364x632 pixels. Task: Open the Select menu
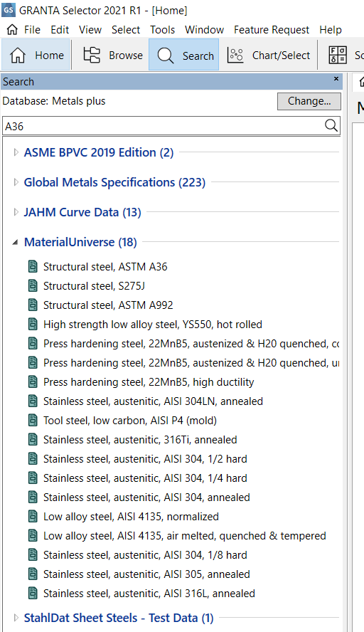pos(126,30)
